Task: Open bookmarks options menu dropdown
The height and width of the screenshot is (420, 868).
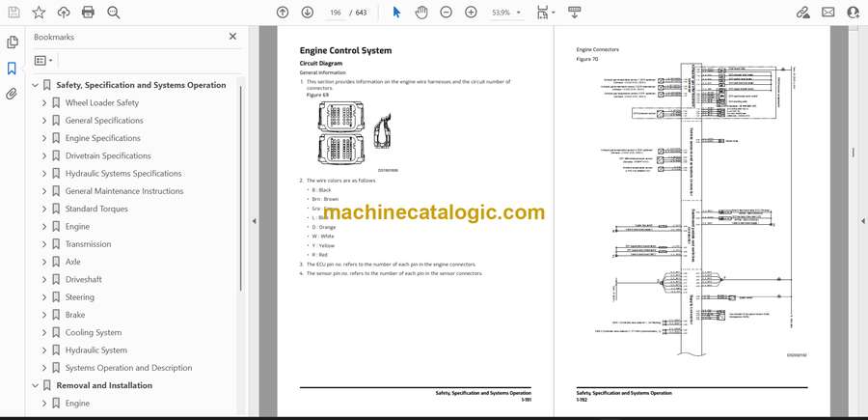Action: pos(43,61)
